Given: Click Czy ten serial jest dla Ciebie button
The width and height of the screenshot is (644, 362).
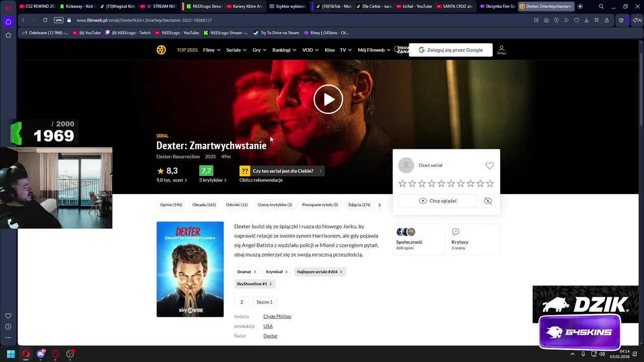Looking at the screenshot, I should tap(282, 171).
